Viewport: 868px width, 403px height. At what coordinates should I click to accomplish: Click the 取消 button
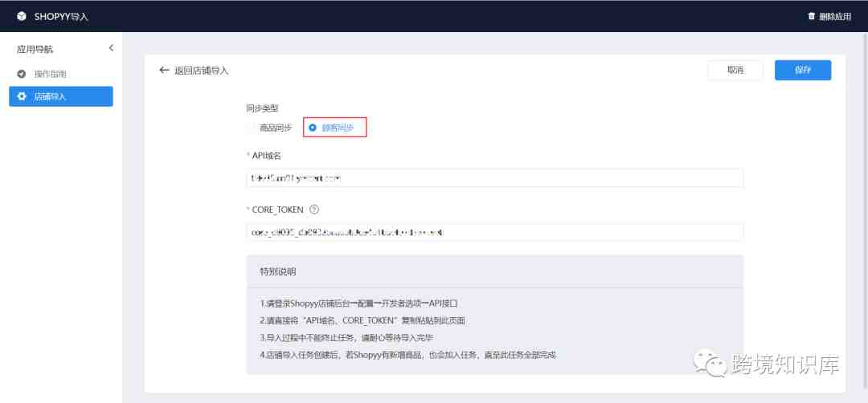tap(735, 70)
